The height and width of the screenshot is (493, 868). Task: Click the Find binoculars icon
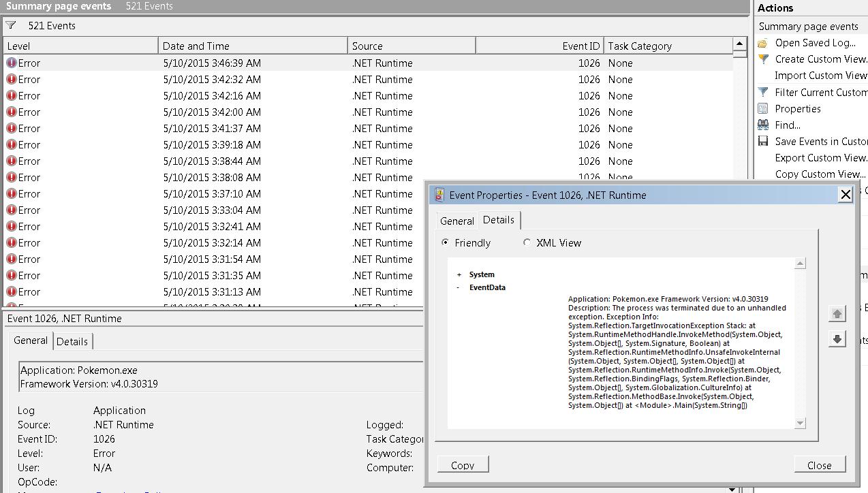click(763, 125)
